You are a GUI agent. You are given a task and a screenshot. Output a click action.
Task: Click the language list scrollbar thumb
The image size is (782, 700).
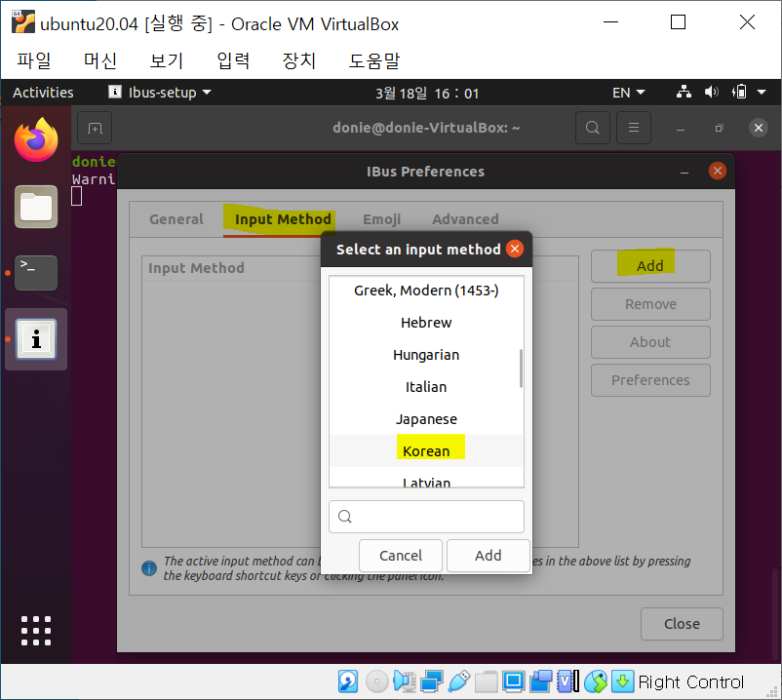[521, 369]
